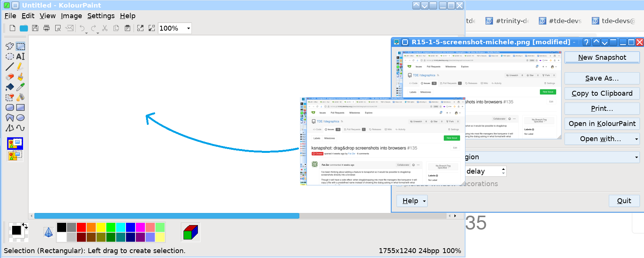Pick the Color Picker eyedropper tool
This screenshot has height=258, width=644.
coord(20,87)
